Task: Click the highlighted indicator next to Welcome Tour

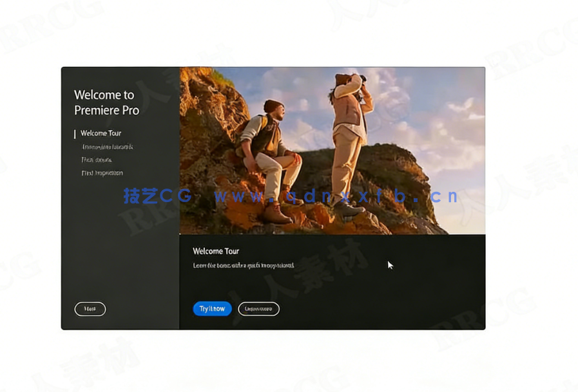Action: tap(75, 133)
